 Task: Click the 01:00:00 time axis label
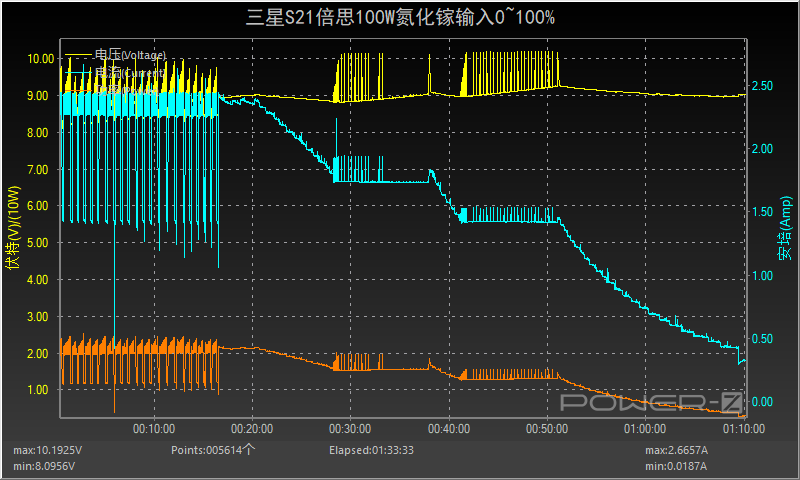point(645,429)
